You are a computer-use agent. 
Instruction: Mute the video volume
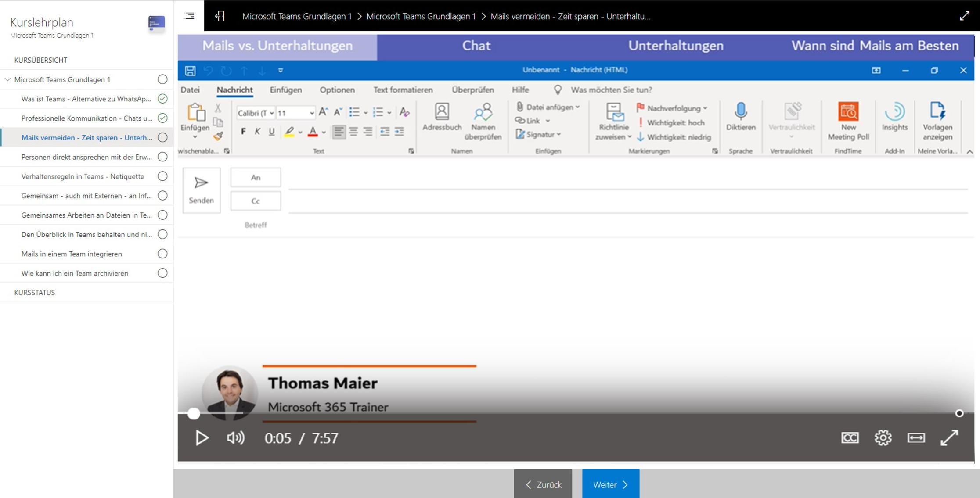point(235,437)
